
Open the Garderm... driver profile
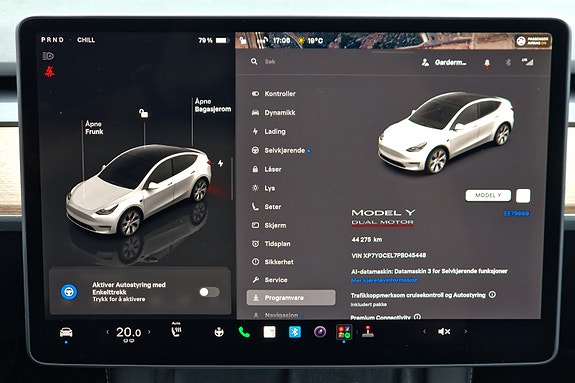(x=444, y=62)
